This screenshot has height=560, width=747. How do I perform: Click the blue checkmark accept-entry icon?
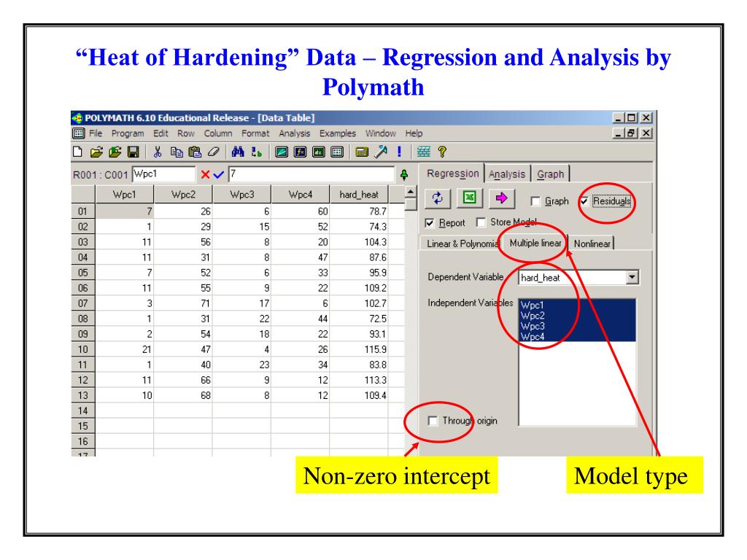click(219, 175)
